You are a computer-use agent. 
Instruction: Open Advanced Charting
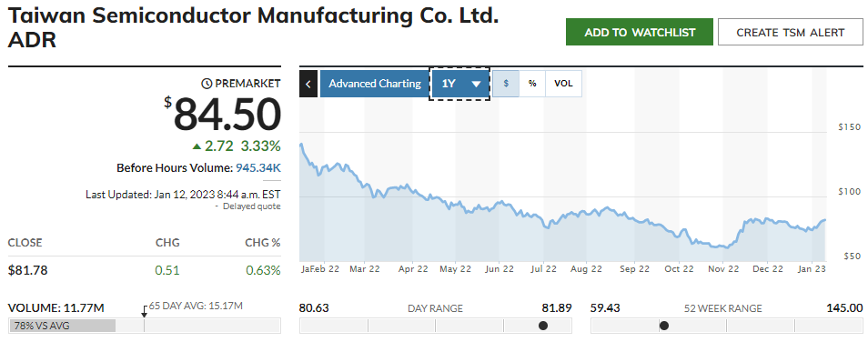[375, 84]
